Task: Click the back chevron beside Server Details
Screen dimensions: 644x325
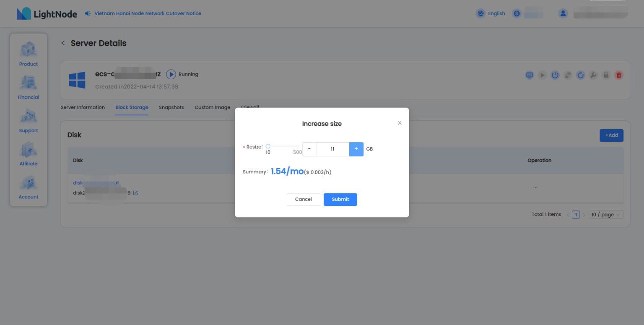Action: (63, 43)
